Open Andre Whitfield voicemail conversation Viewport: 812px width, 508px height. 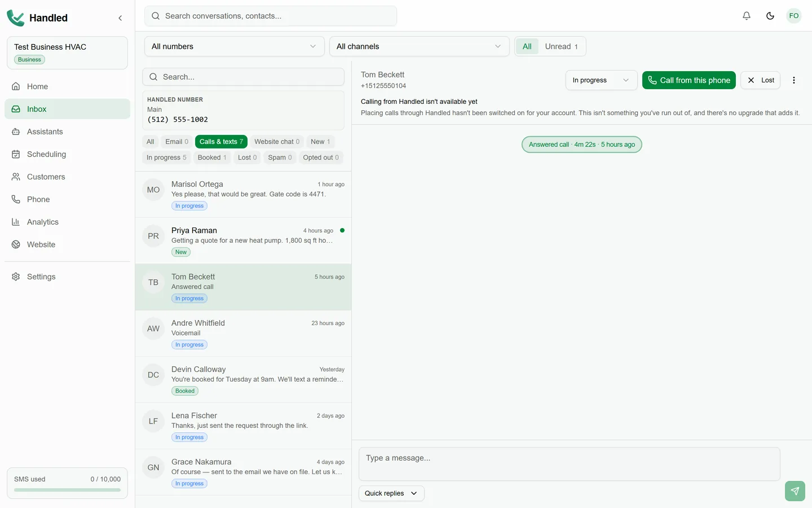[243, 334]
